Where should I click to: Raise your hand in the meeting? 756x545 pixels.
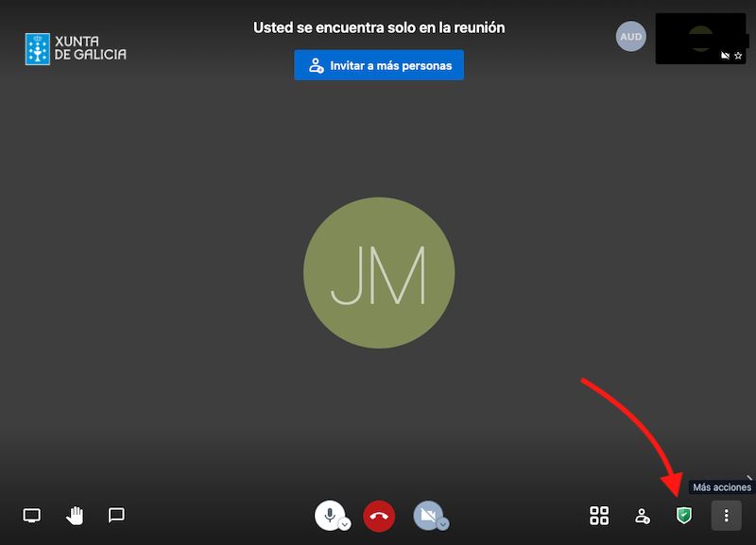[75, 515]
